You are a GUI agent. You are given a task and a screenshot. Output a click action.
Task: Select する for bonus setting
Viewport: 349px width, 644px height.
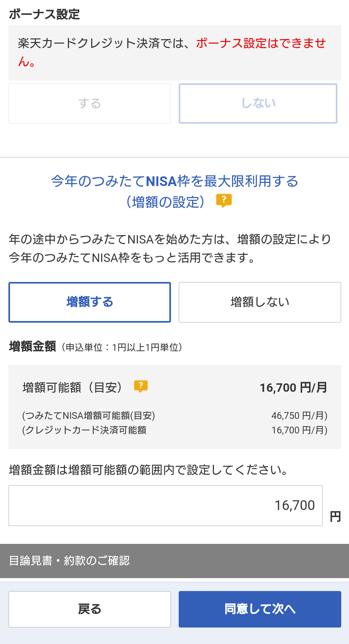point(90,104)
